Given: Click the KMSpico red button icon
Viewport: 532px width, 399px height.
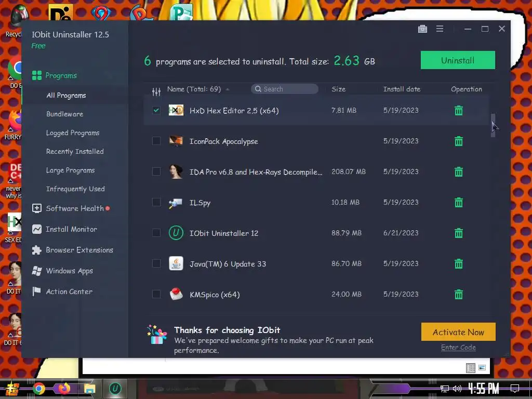Looking at the screenshot, I should [x=176, y=294].
